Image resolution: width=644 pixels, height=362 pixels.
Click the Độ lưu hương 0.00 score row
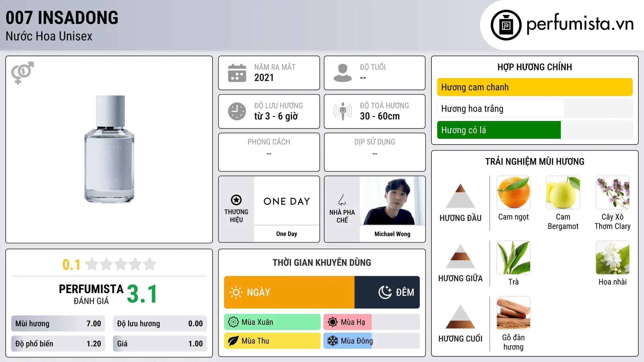coord(160,323)
